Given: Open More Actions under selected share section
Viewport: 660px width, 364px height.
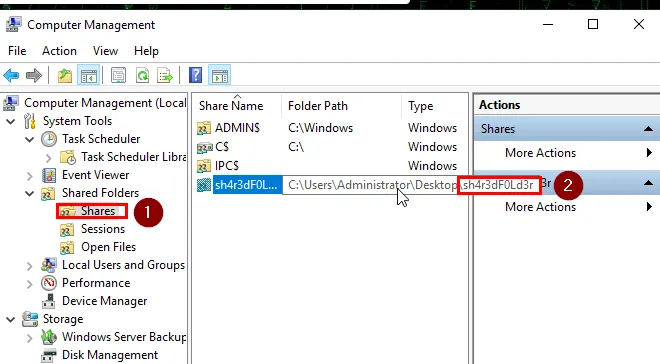Looking at the screenshot, I should tap(540, 207).
